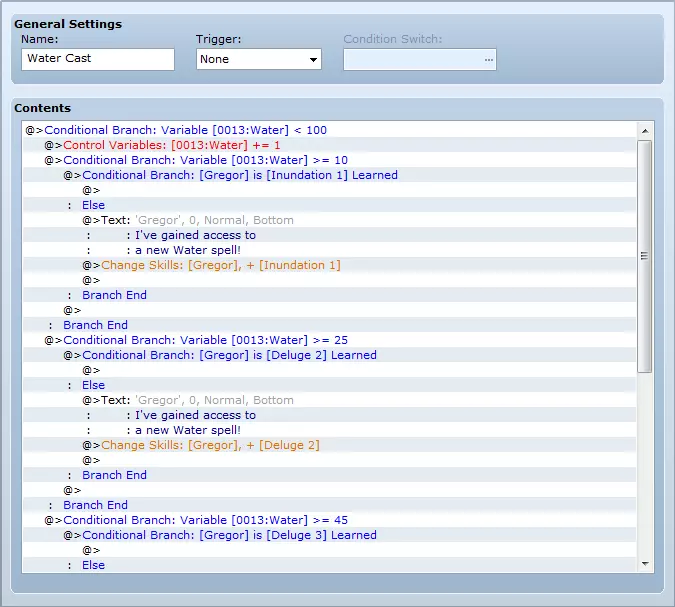Click the contents vertical scrollbar thumb

click(645, 256)
